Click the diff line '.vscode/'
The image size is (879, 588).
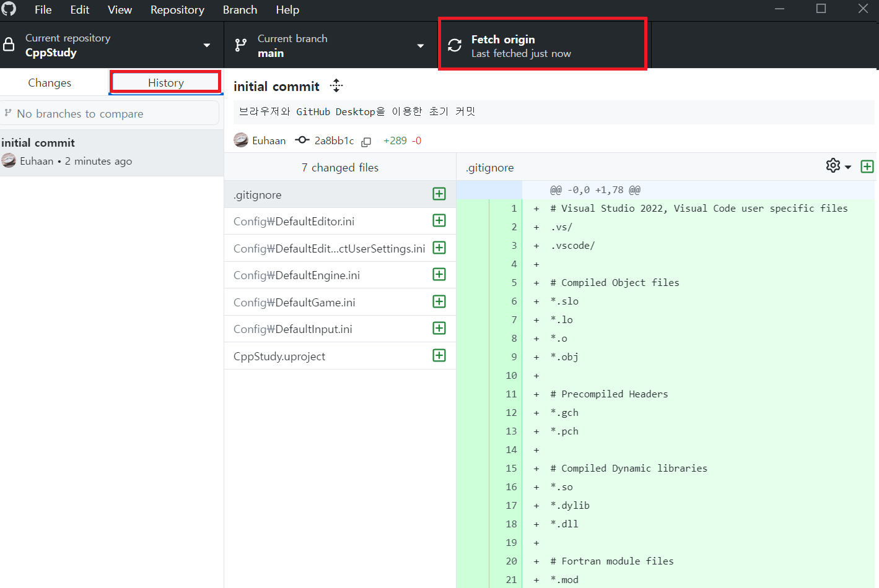[572, 246]
